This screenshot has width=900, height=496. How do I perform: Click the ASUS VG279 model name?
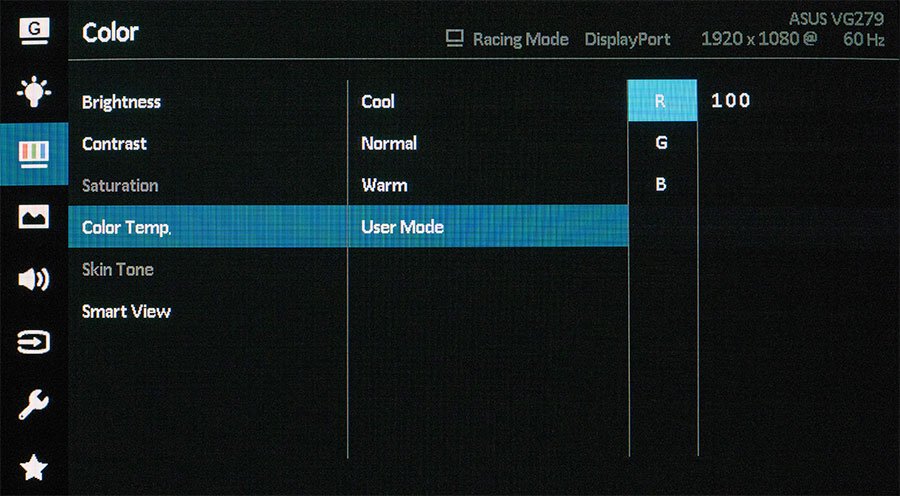(x=836, y=18)
